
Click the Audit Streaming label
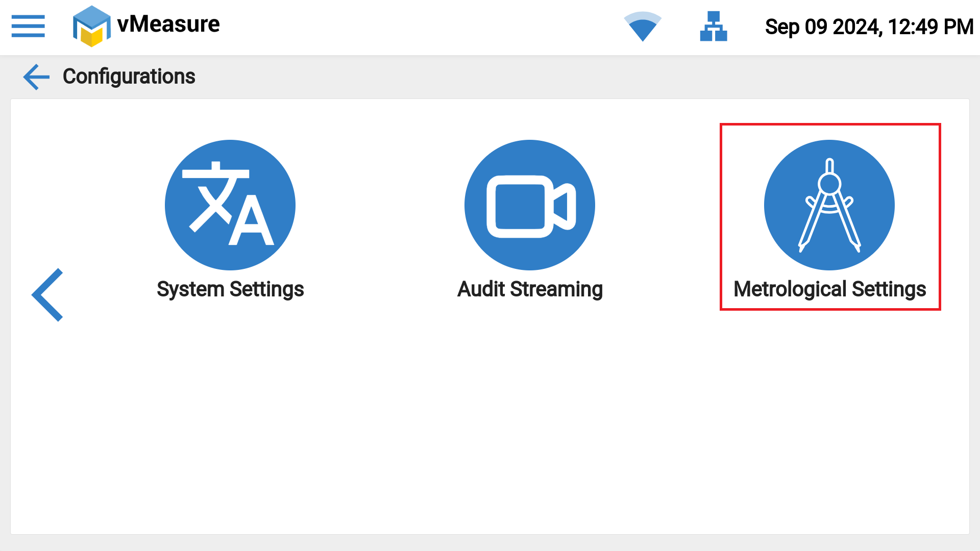click(530, 289)
